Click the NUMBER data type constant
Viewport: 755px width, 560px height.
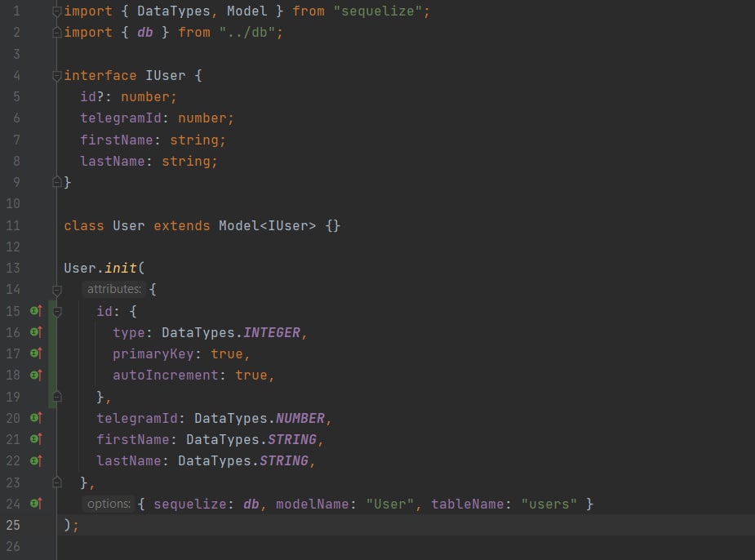(300, 418)
